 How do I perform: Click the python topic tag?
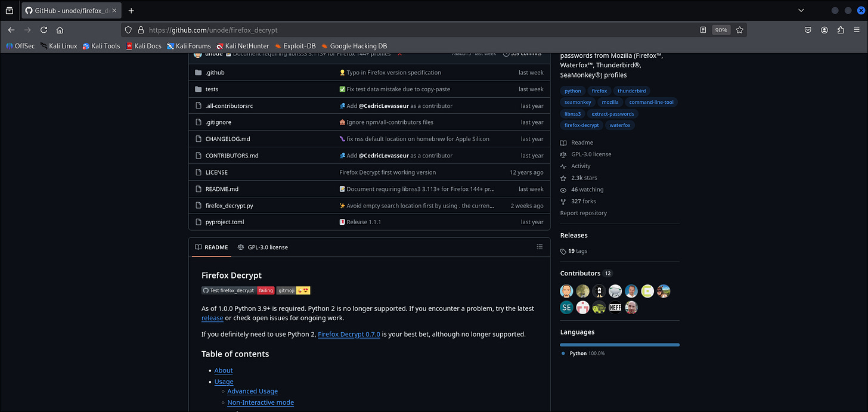coord(572,91)
